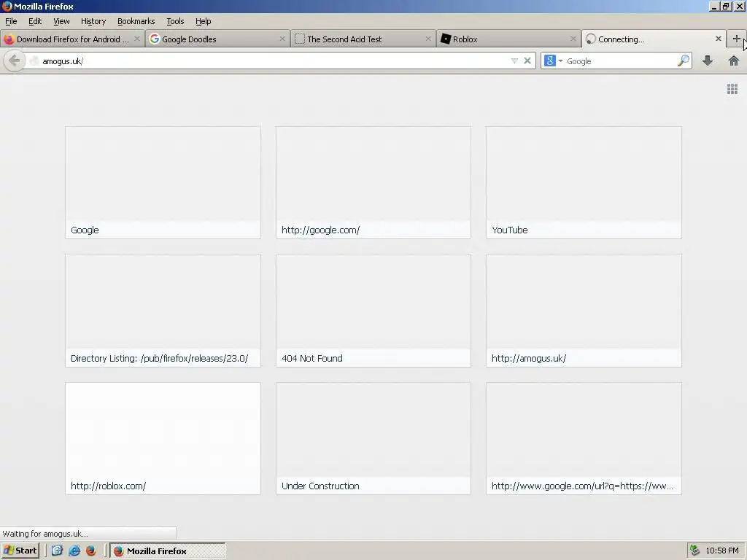Launch Show Desktop quick launch icon
The height and width of the screenshot is (560, 747).
[x=57, y=551]
